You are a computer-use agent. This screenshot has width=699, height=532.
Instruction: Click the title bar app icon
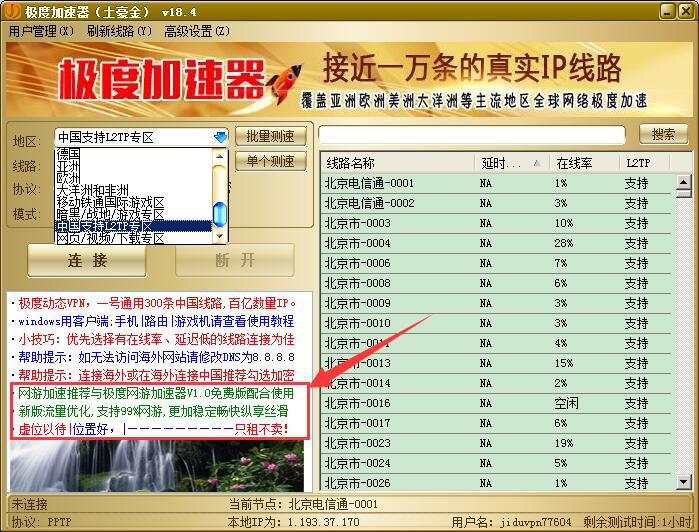[x=12, y=11]
